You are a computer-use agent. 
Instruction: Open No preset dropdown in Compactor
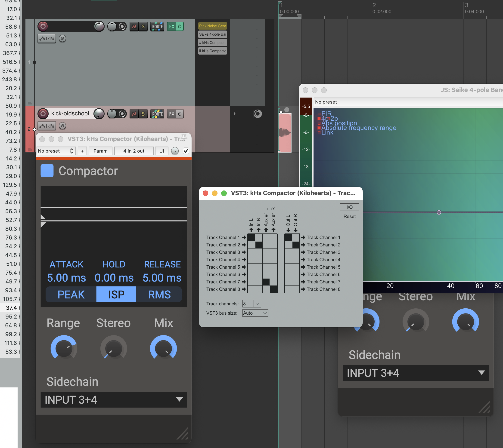click(56, 151)
